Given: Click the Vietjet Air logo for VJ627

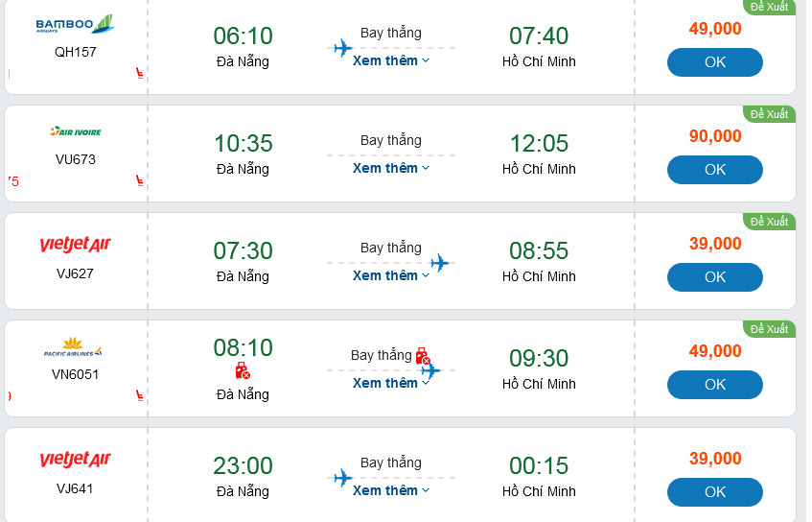Looking at the screenshot, I should [75, 246].
